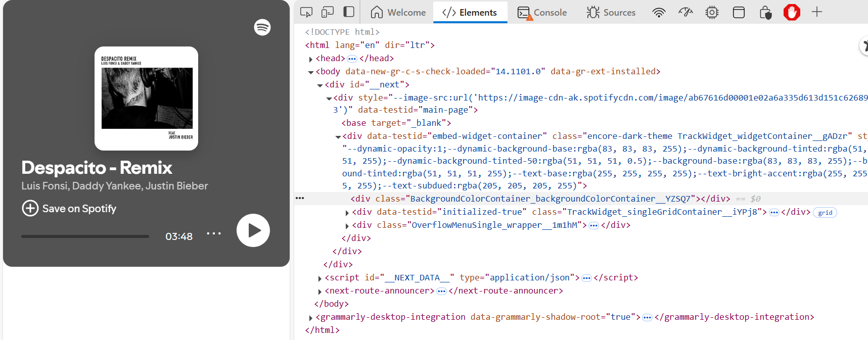This screenshot has width=868, height=340.
Task: Click the plus icon to add more tools
Action: 817,12
